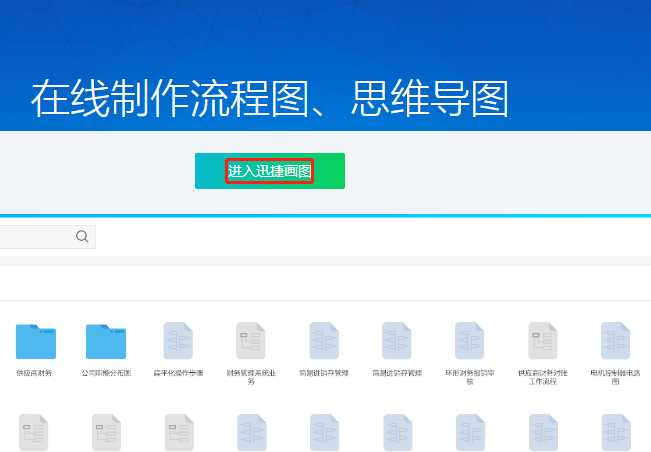Click the 供应商财务对账工作流程 file name text

pyautogui.click(x=543, y=377)
